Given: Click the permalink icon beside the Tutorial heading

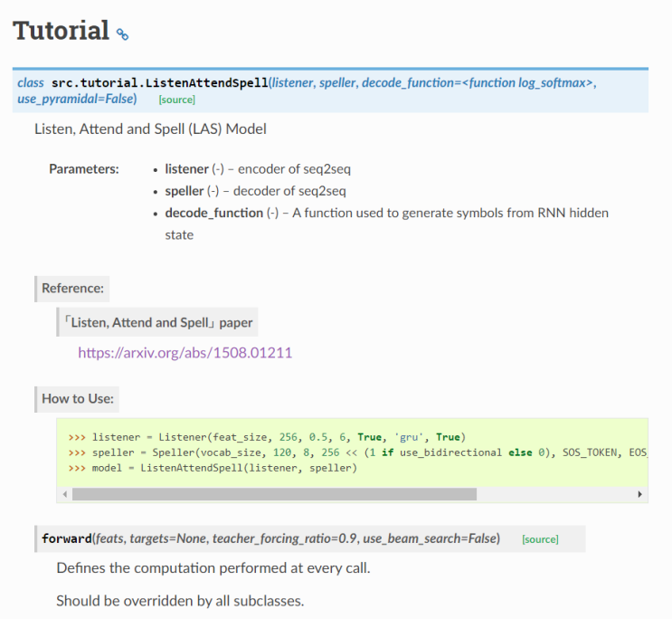Looking at the screenshot, I should click(123, 34).
